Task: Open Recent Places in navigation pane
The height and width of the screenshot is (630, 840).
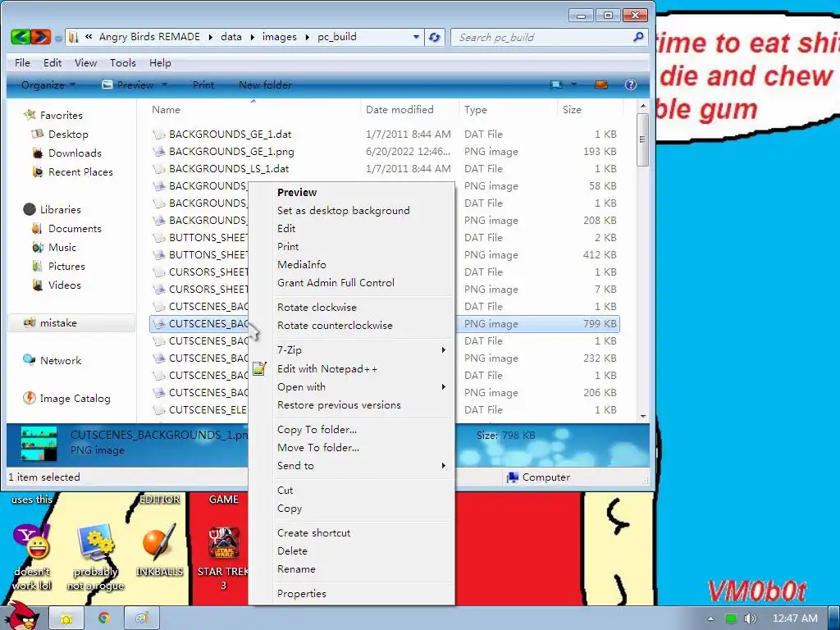Action: coord(80,172)
